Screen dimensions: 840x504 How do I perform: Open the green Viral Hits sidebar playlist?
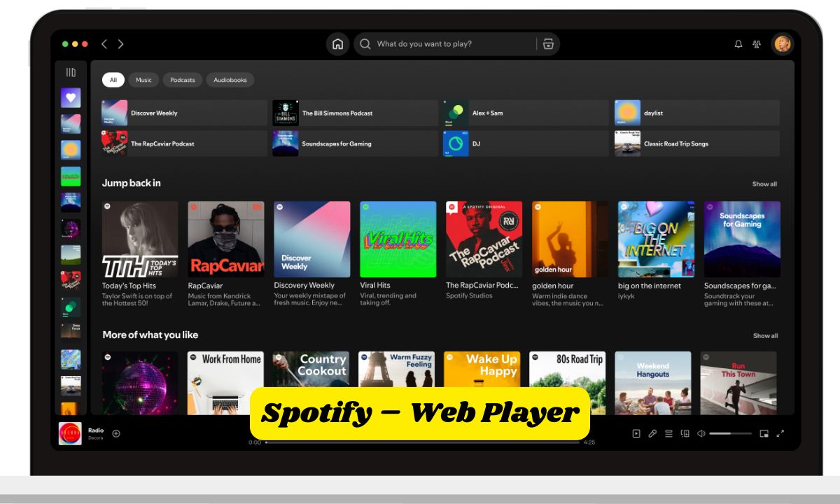click(71, 176)
